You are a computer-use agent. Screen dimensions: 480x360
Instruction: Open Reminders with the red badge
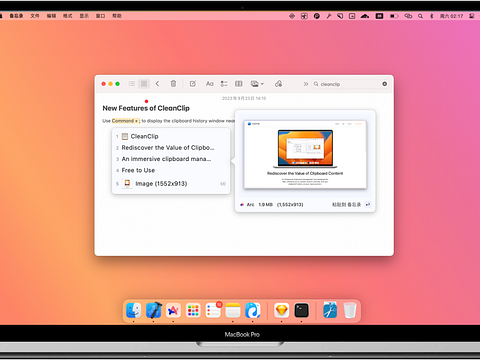coord(213,310)
